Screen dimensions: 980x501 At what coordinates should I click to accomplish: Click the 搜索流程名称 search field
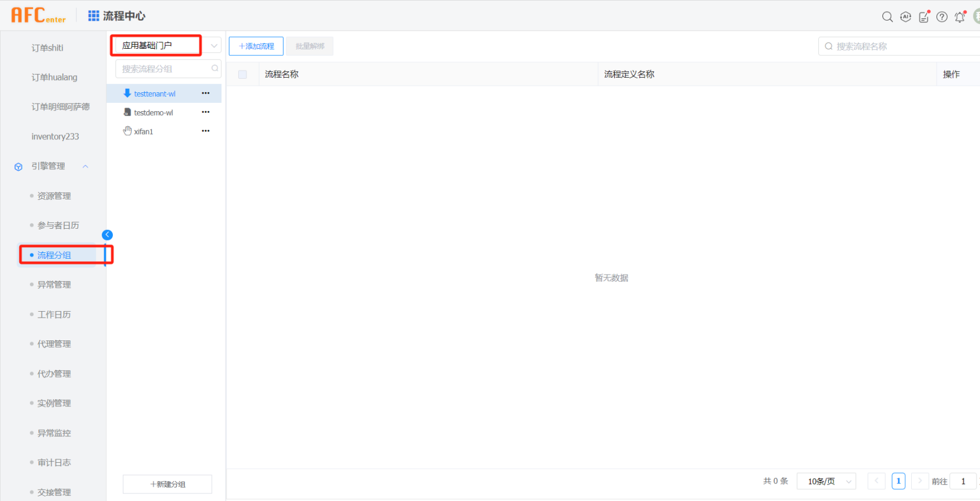pyautogui.click(x=900, y=46)
